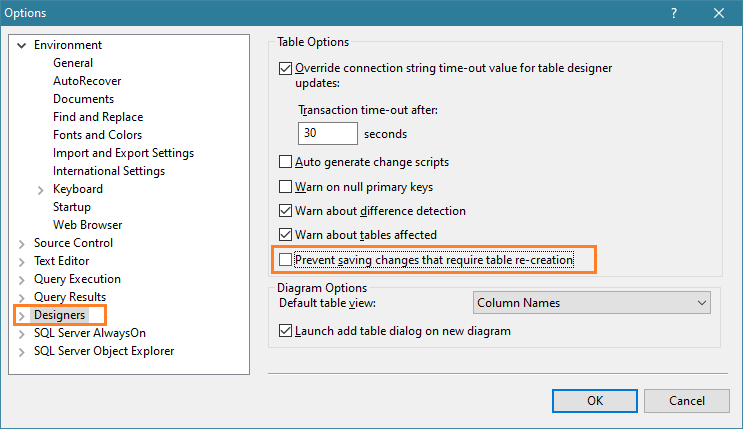Disable Warn about difference detection
Image resolution: width=743 pixels, height=429 pixels.
tap(285, 211)
